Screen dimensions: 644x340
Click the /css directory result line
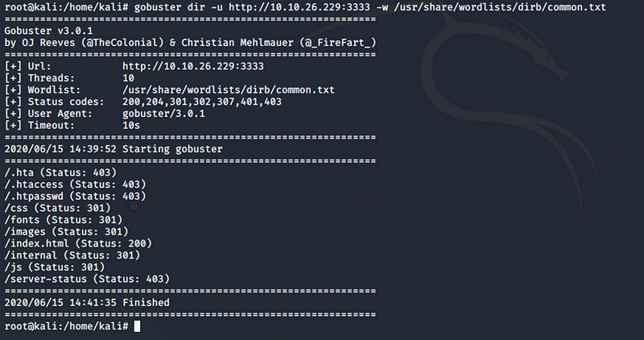57,208
